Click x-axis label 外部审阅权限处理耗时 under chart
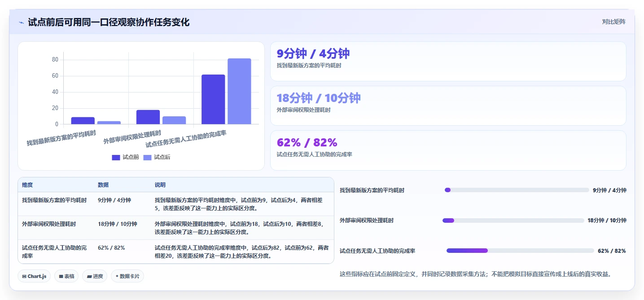The height and width of the screenshot is (300, 644). coord(132,137)
